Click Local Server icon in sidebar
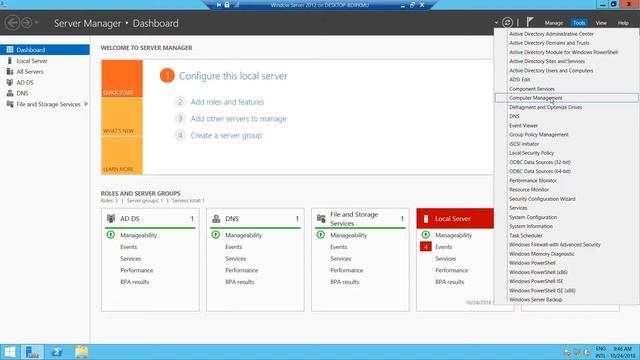Screen dimensions: 640x360 tap(10, 61)
